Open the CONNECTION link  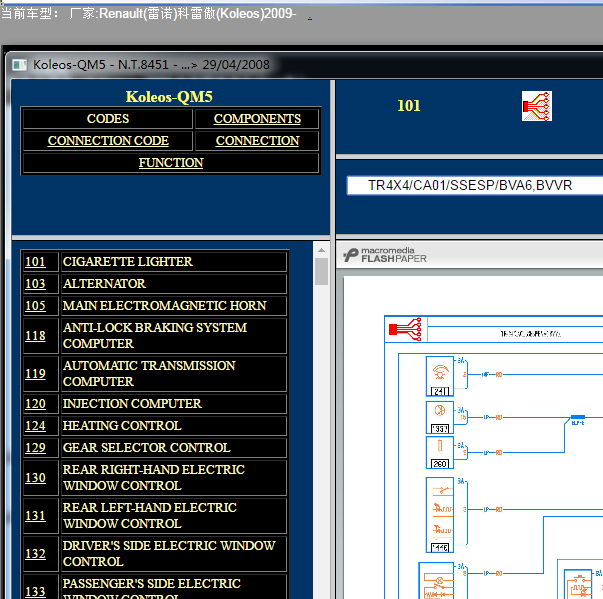[257, 141]
